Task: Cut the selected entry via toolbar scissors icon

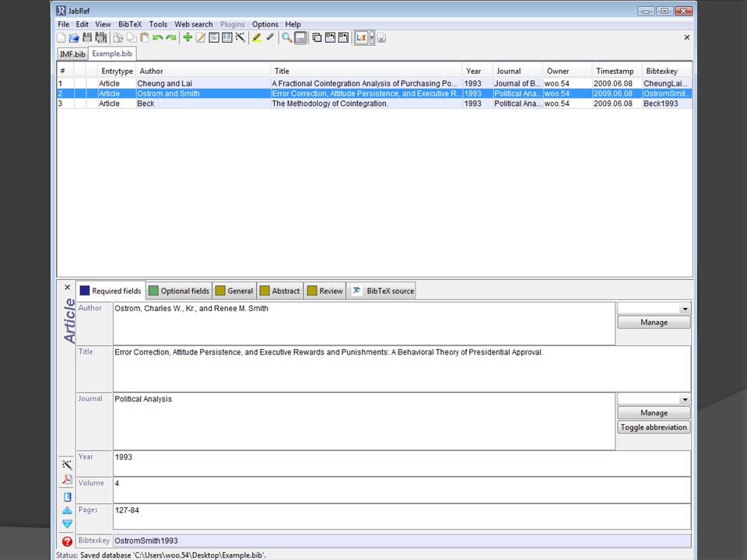Action: [x=118, y=37]
